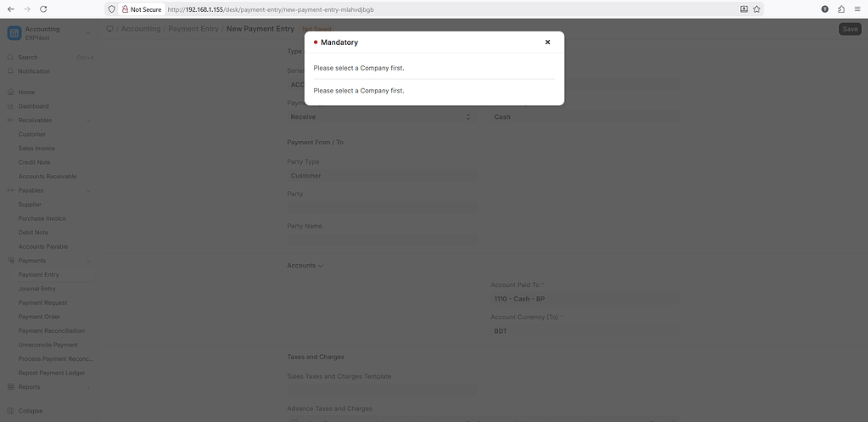Click the install app icon in address bar

point(744,8)
